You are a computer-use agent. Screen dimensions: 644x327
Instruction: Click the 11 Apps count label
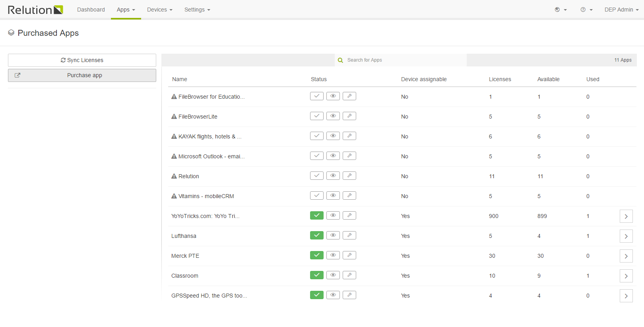coord(623,60)
